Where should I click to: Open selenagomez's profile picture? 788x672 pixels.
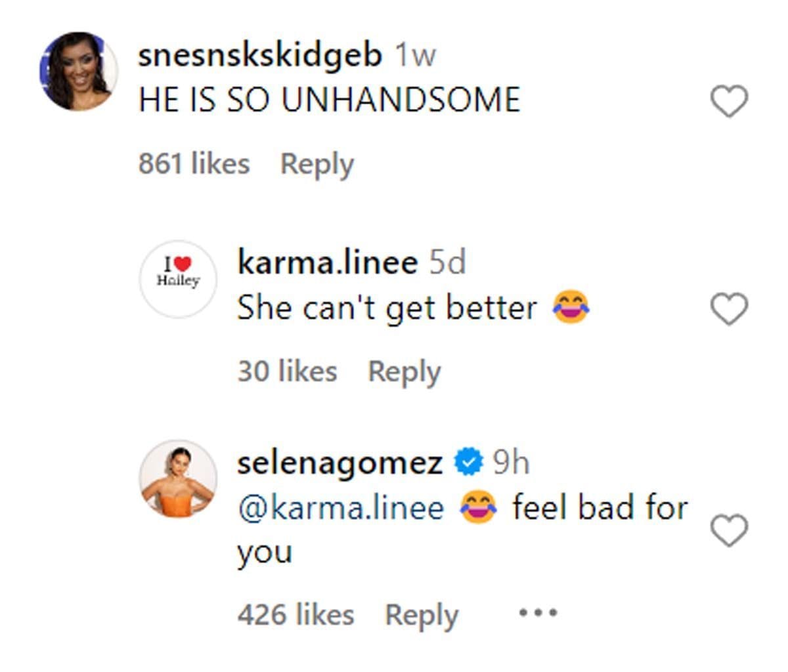point(178,480)
